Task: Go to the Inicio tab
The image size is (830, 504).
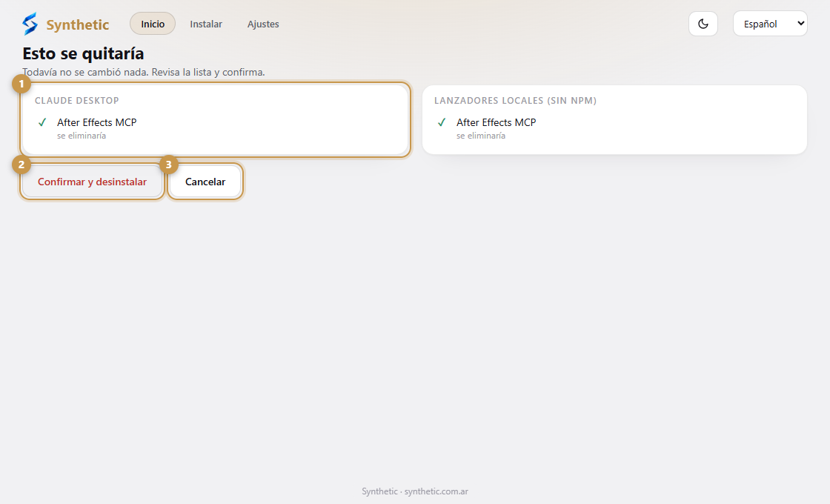Action: click(153, 24)
